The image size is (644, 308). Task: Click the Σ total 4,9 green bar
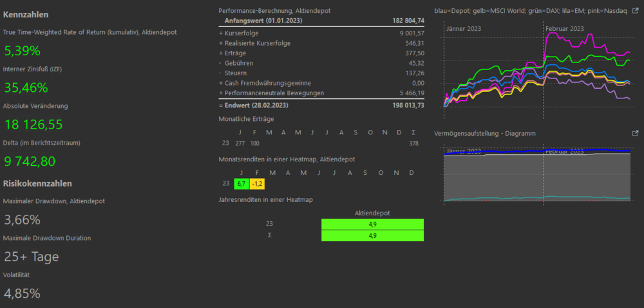coord(372,236)
